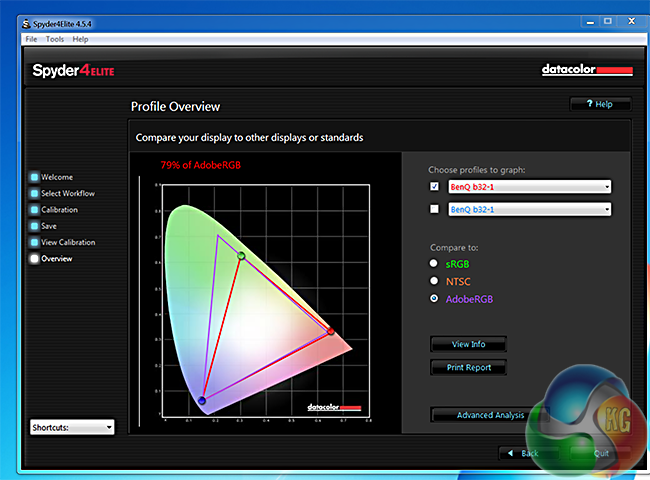Enable the second BenQ b32-1 profile checkbox
The height and width of the screenshot is (480, 650).
coord(434,209)
